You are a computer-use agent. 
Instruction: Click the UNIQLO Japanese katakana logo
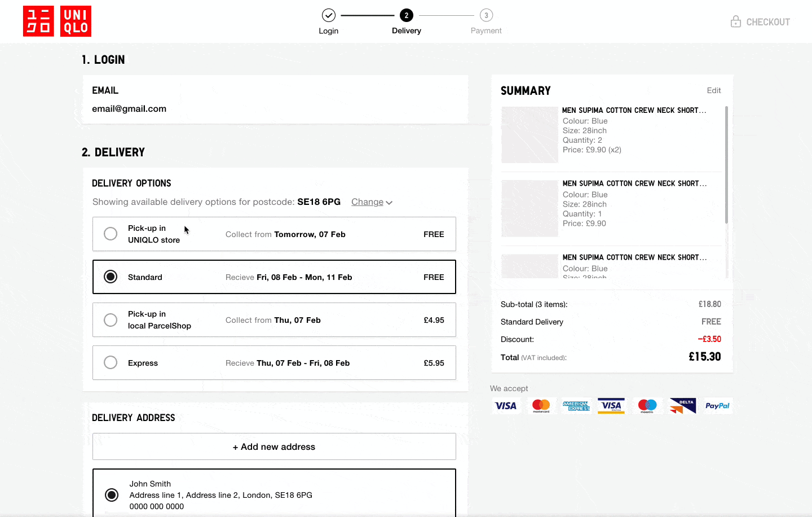point(38,21)
